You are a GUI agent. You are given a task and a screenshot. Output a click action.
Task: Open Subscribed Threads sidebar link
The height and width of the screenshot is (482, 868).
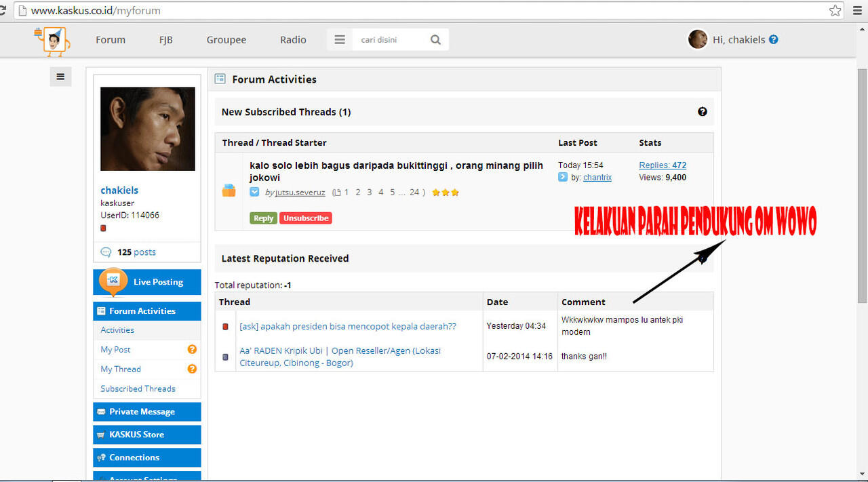pos(138,389)
